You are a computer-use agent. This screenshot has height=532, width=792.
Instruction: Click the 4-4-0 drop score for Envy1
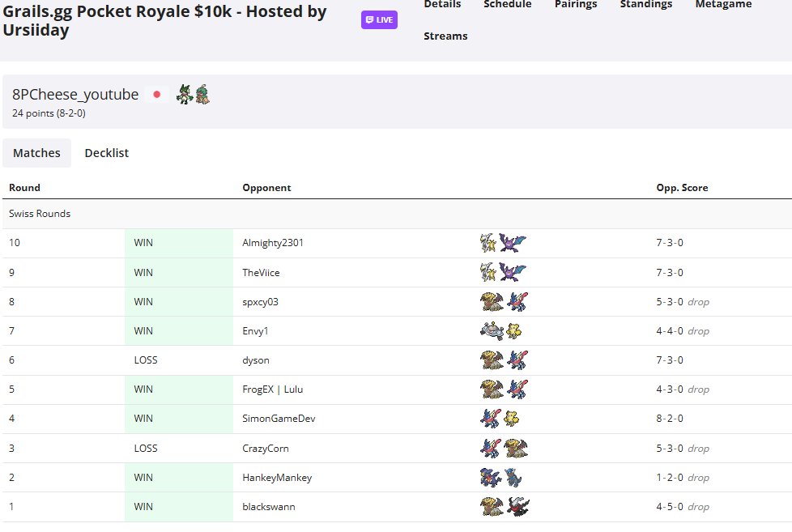pyautogui.click(x=683, y=331)
